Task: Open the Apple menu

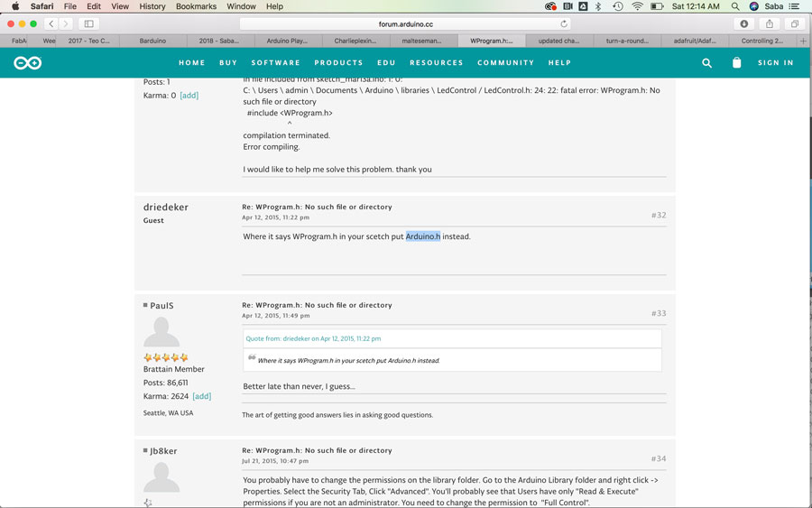Action: [x=15, y=6]
